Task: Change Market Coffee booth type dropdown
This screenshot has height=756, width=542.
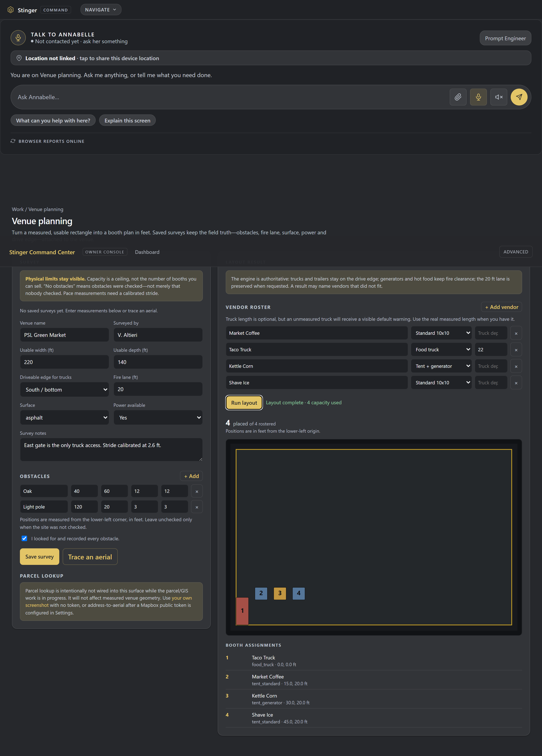Action: [x=441, y=333]
